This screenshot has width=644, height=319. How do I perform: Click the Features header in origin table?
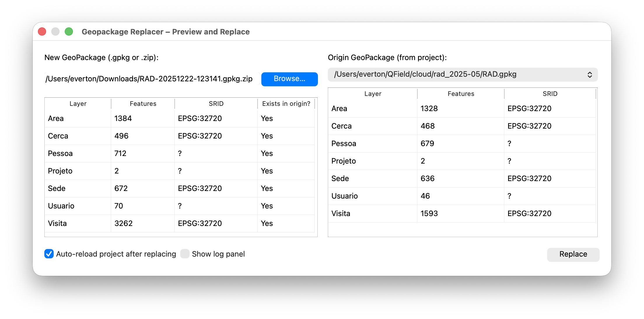click(461, 94)
